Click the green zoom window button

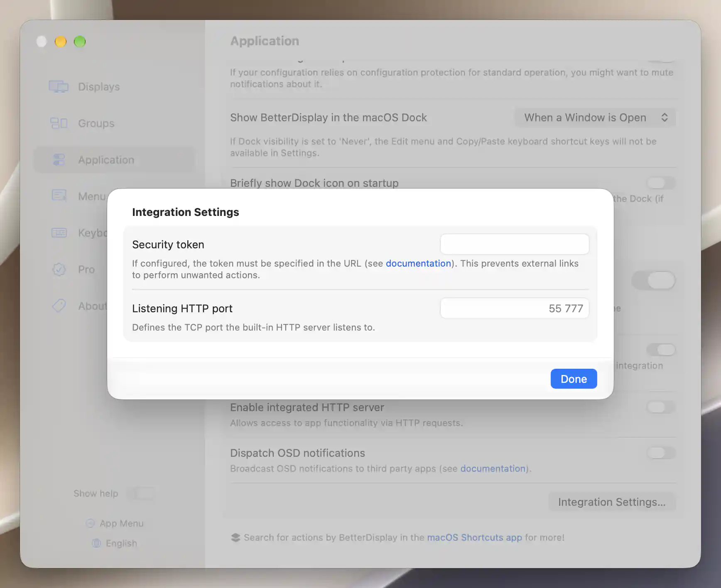pyautogui.click(x=80, y=42)
